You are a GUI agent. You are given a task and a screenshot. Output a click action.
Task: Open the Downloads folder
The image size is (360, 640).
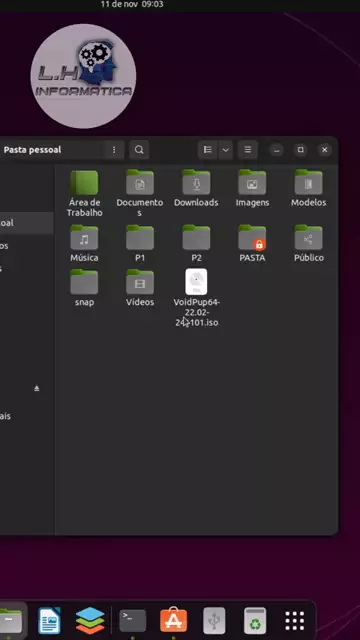point(196,189)
